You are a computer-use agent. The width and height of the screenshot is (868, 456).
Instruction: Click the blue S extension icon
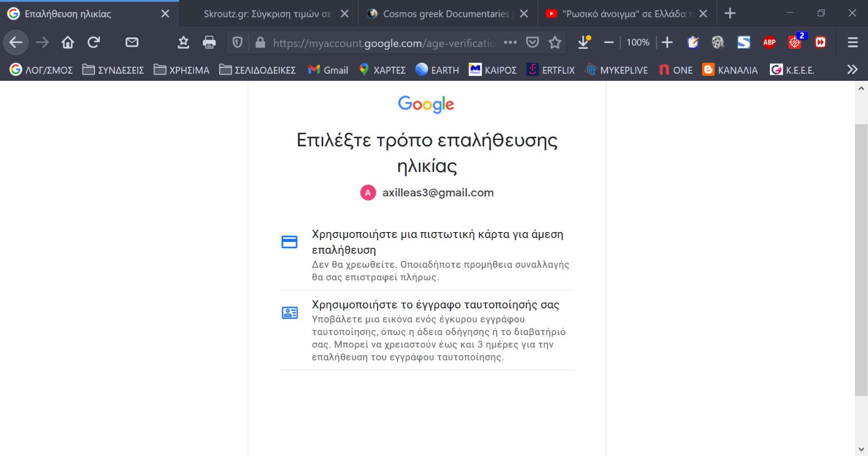[744, 42]
